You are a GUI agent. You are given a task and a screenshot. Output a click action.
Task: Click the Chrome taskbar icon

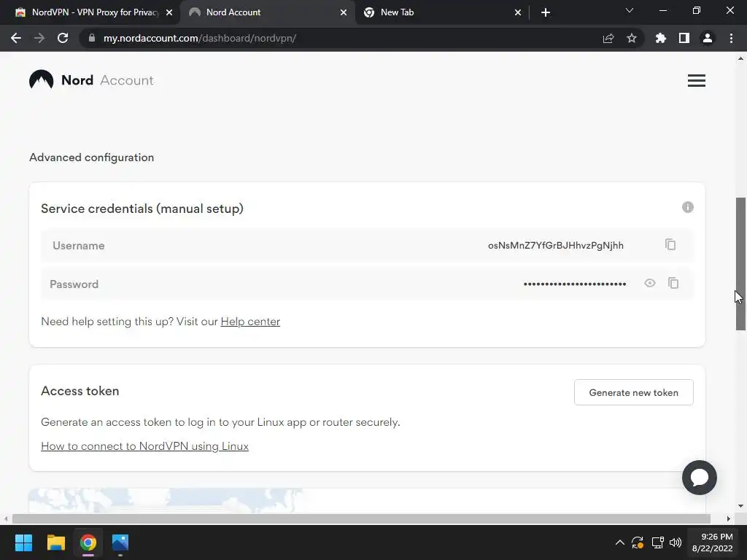click(88, 542)
